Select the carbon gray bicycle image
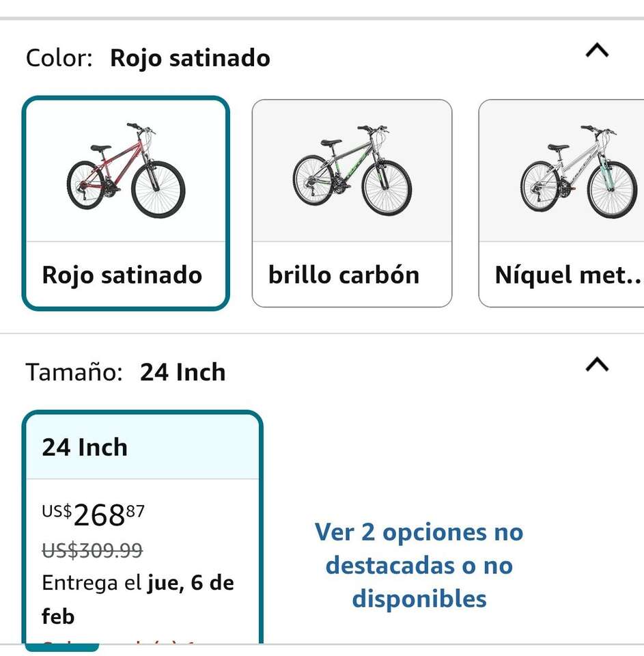The height and width of the screenshot is (656, 644). [352, 170]
